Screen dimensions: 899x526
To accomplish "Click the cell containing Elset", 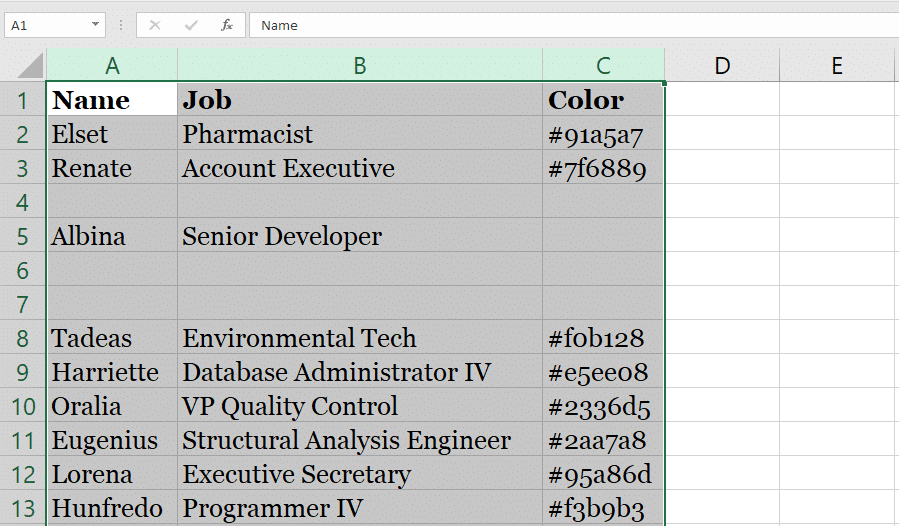I will pyautogui.click(x=112, y=134).
